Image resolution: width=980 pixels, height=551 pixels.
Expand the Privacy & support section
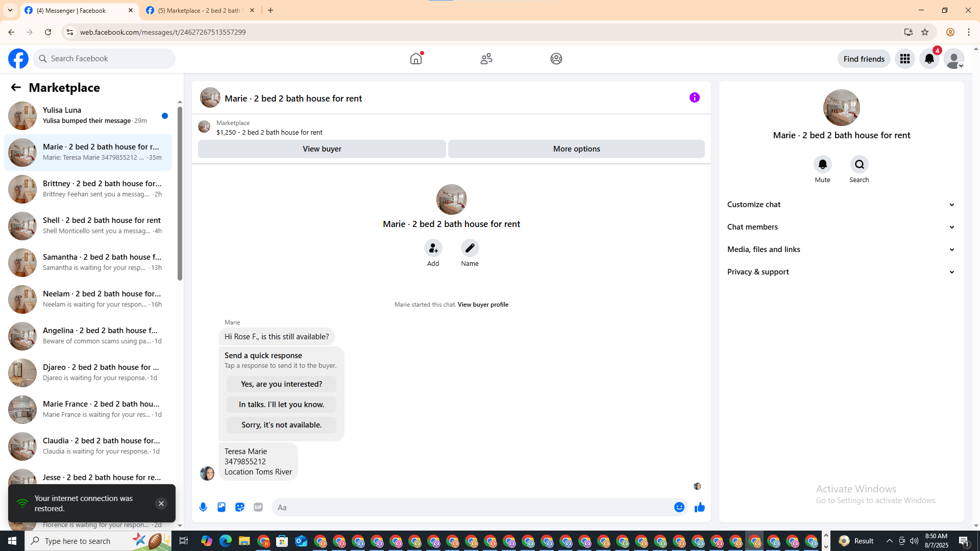pyautogui.click(x=842, y=272)
